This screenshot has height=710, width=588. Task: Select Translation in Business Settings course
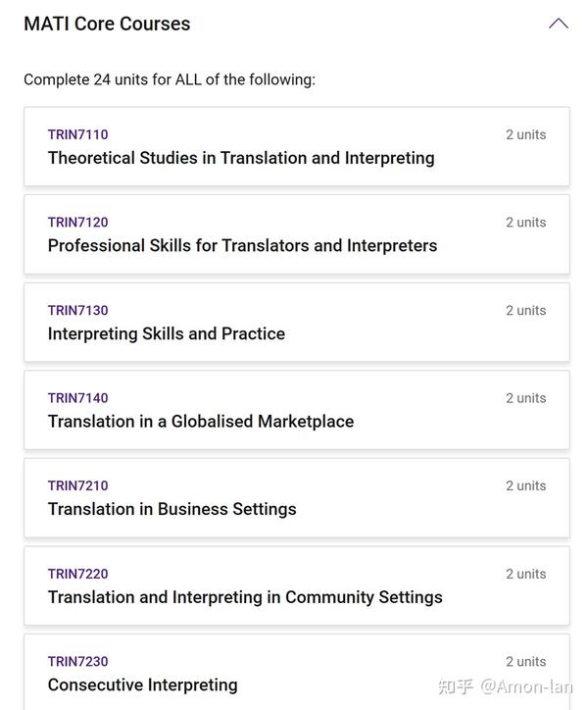click(x=172, y=509)
